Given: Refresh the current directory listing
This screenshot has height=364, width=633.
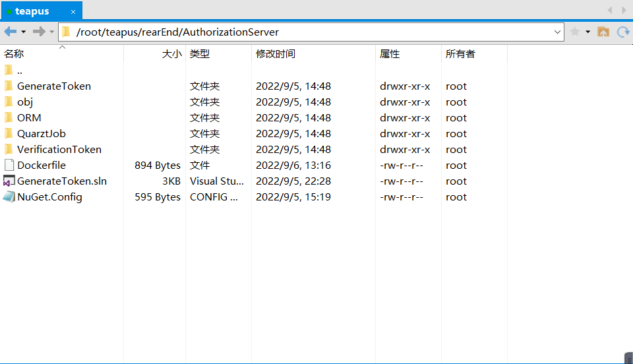Looking at the screenshot, I should point(622,32).
